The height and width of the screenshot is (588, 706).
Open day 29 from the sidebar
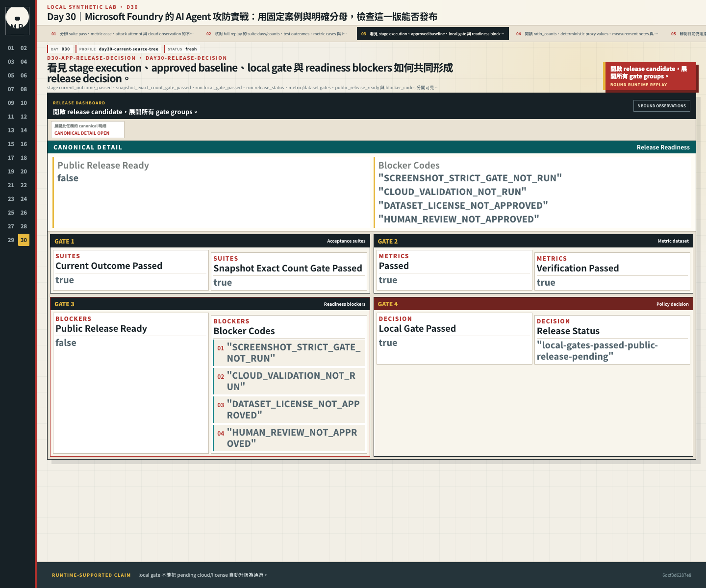coord(11,240)
